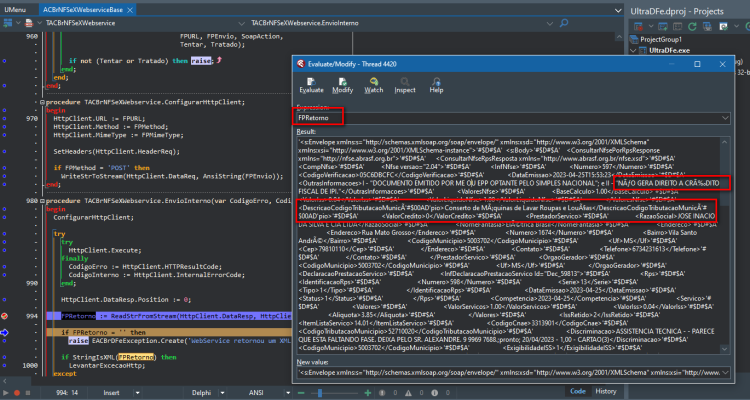The image size is (750, 400).
Task: Maximize the Evaluate/Modify window
Action: click(x=697, y=64)
